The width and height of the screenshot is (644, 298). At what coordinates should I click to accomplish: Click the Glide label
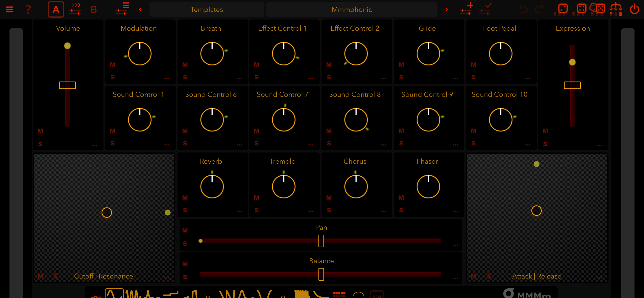click(x=427, y=28)
